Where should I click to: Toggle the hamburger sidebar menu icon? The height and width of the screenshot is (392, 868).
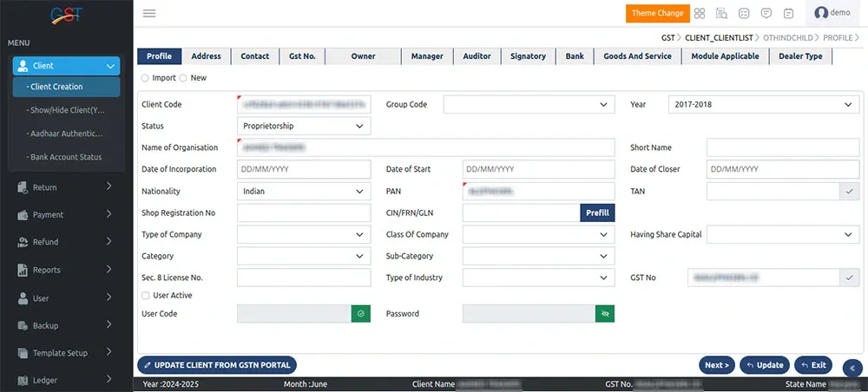[x=149, y=13]
